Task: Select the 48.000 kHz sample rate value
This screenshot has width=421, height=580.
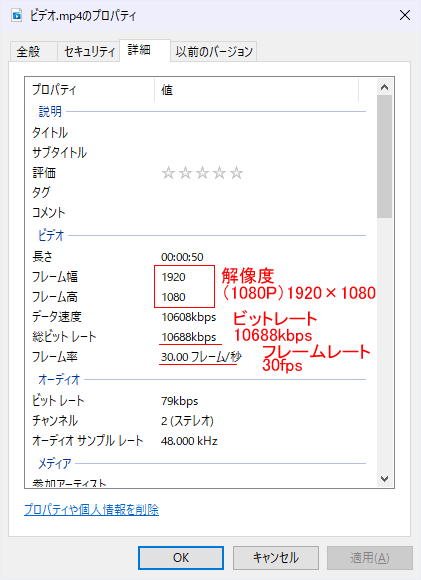Action: [x=189, y=441]
